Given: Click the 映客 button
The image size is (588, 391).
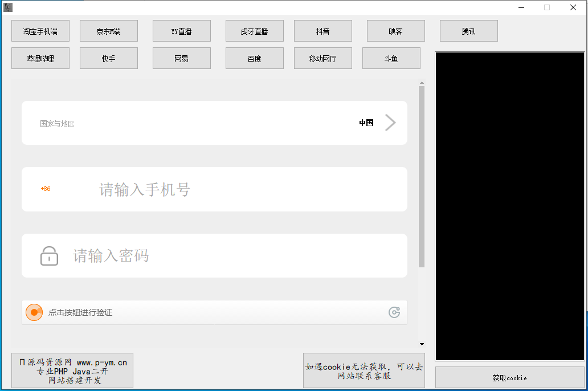Looking at the screenshot, I should 395,31.
